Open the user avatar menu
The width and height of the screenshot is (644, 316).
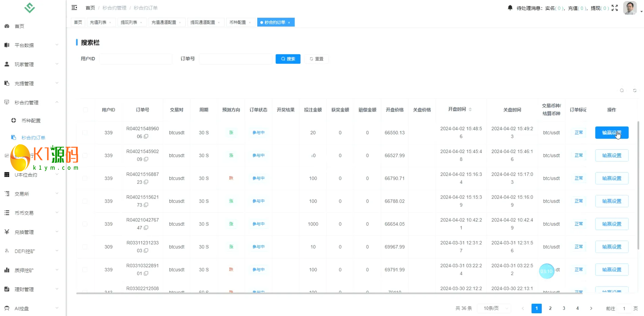pos(630,8)
